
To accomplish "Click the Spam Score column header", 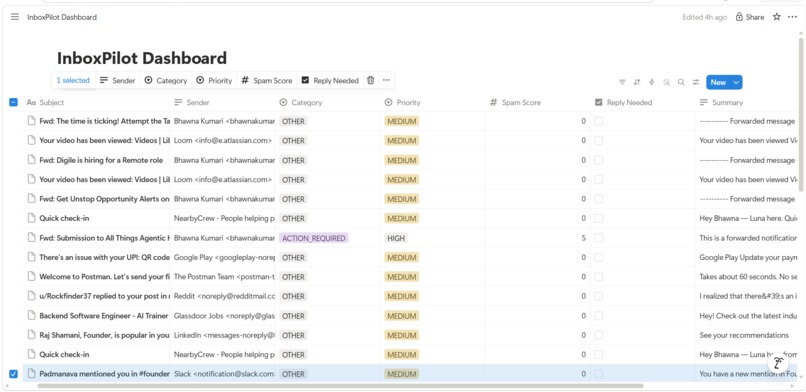I will click(538, 102).
